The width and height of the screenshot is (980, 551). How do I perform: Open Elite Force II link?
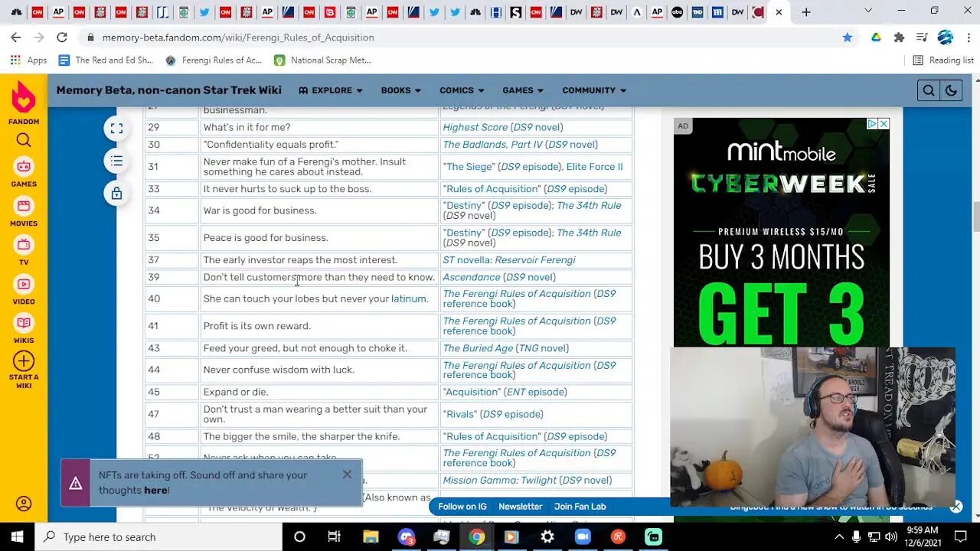point(594,167)
